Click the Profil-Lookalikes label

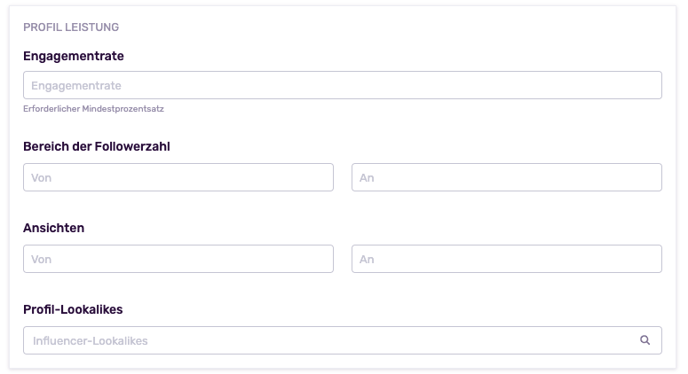(x=73, y=309)
